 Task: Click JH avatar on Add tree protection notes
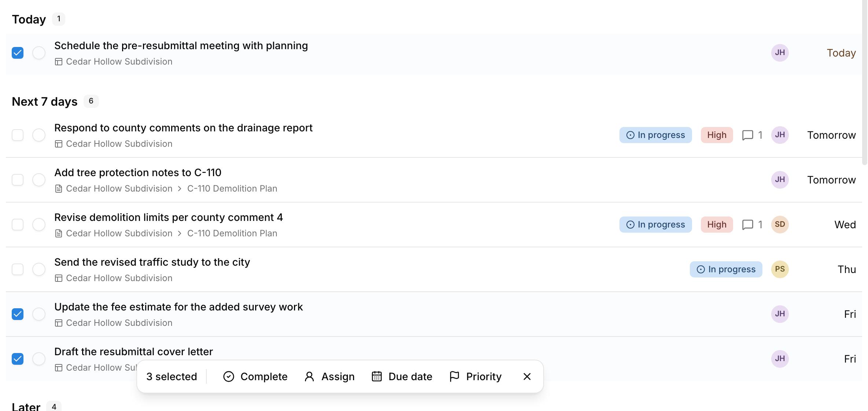pos(780,180)
